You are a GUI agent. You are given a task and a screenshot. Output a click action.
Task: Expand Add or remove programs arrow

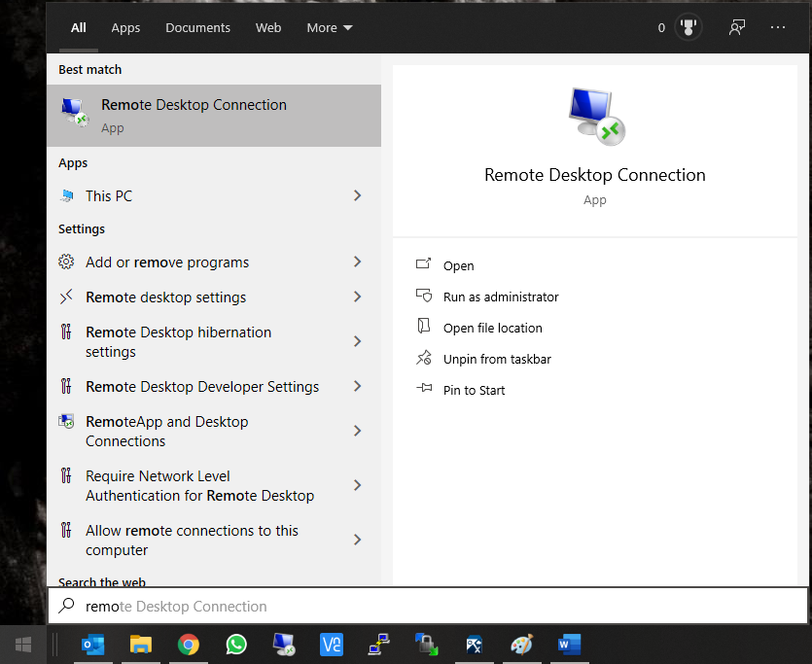(357, 262)
